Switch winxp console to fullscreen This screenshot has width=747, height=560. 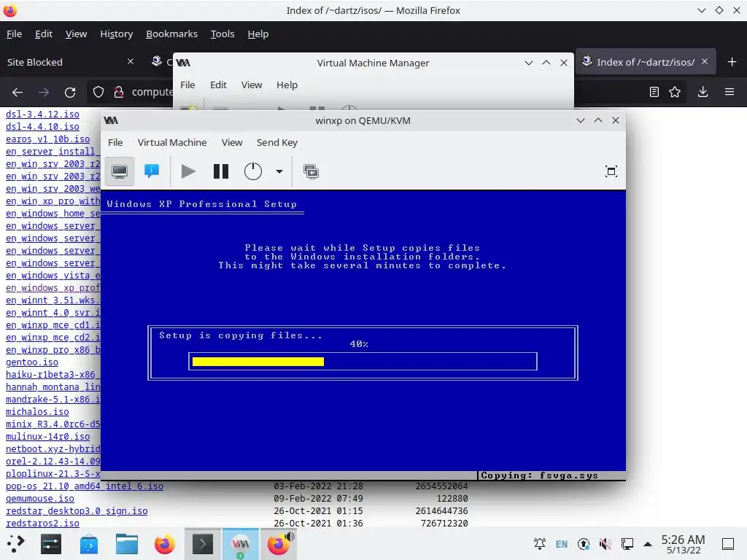pyautogui.click(x=611, y=171)
